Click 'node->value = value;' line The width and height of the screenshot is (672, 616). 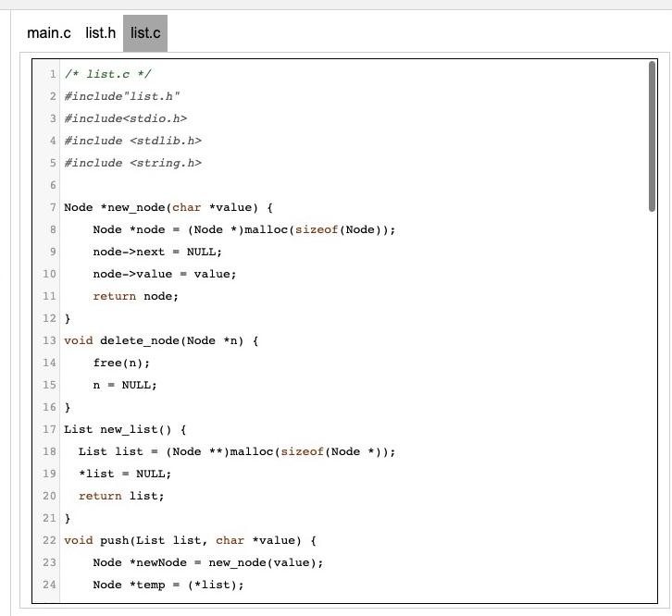click(x=165, y=274)
